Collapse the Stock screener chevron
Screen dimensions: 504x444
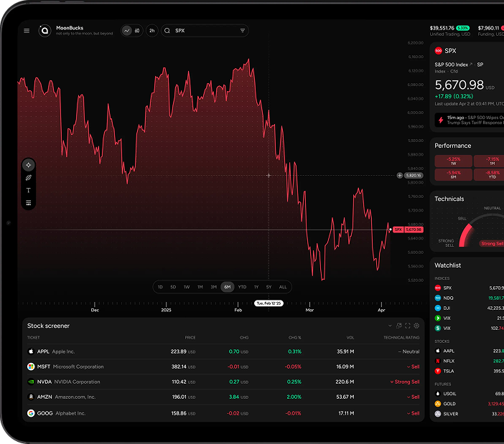390,326
